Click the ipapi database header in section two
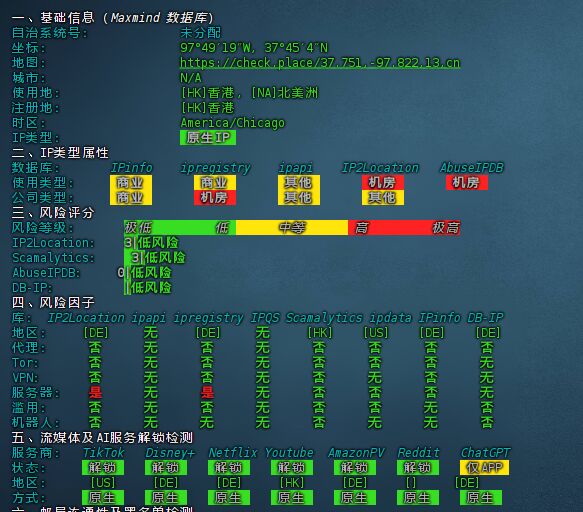The image size is (583, 512). (296, 168)
